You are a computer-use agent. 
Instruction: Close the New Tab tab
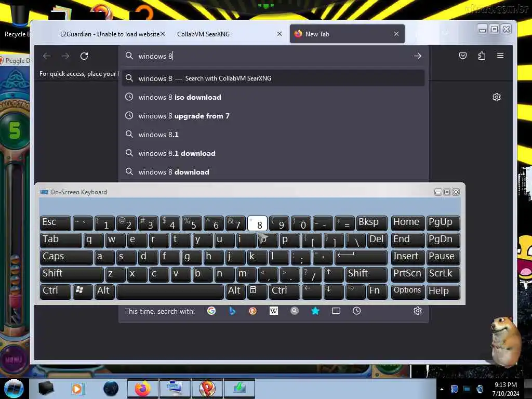396,34
